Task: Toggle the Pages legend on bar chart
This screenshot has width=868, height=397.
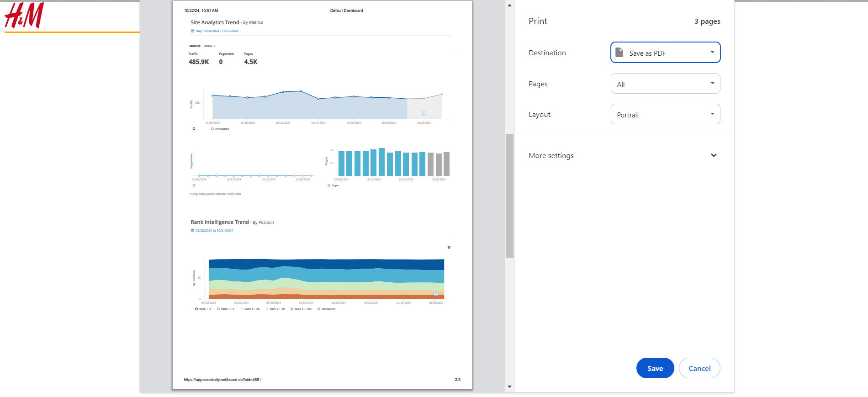Action: click(333, 185)
